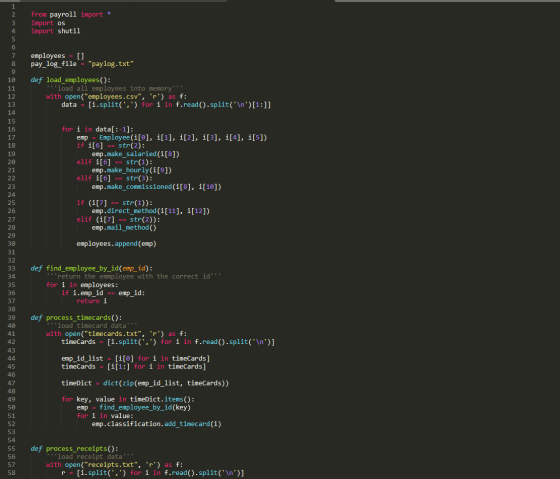Click the "timecards.txt" string
Screen dimensions: 560x479
pos(113,334)
